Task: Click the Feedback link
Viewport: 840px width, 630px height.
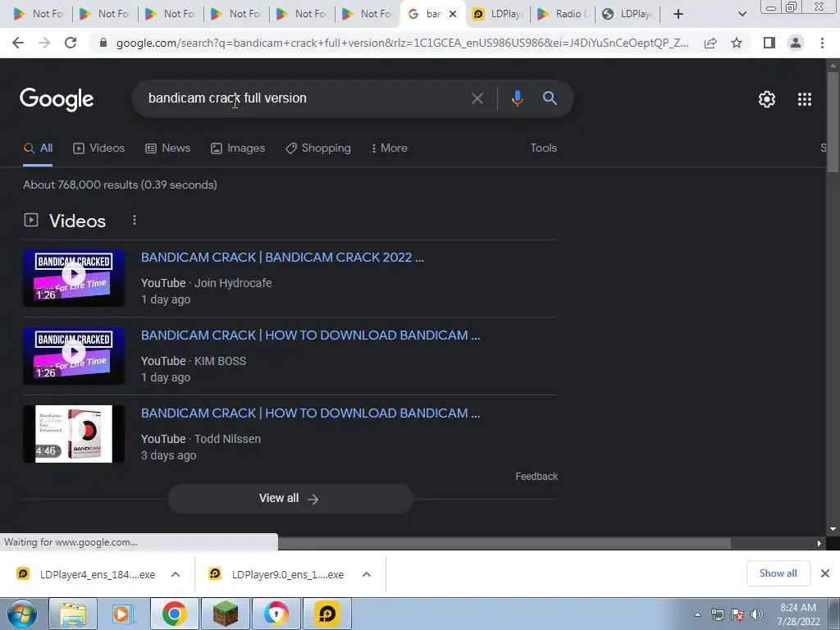Action: coord(536,477)
